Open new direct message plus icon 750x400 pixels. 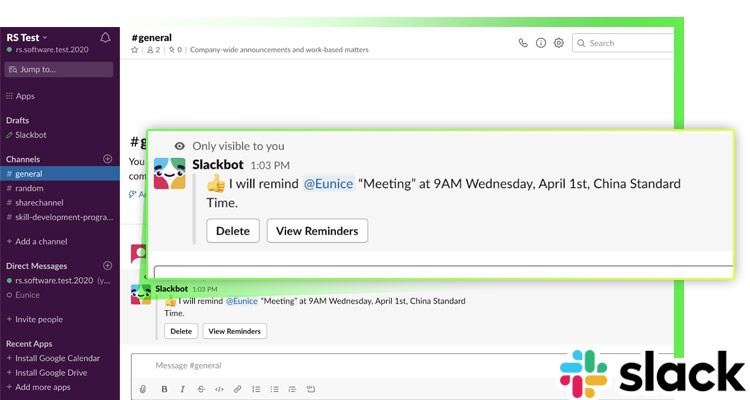click(108, 266)
